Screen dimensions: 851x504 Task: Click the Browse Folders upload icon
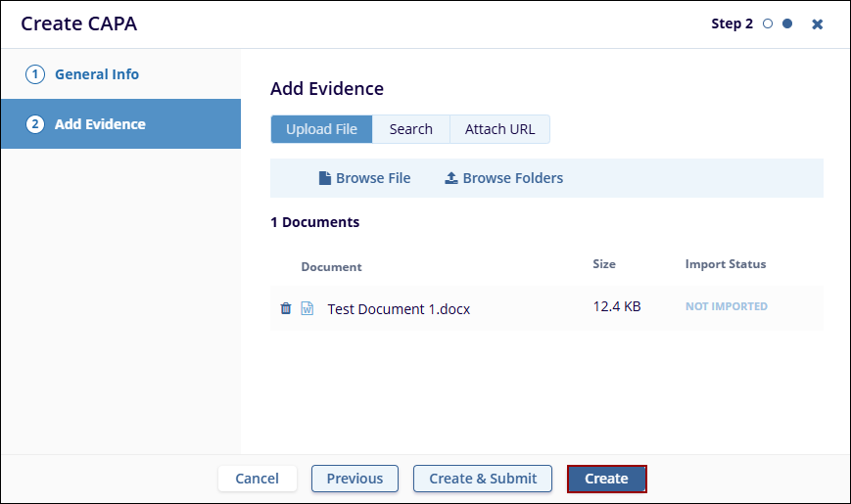pos(451,178)
